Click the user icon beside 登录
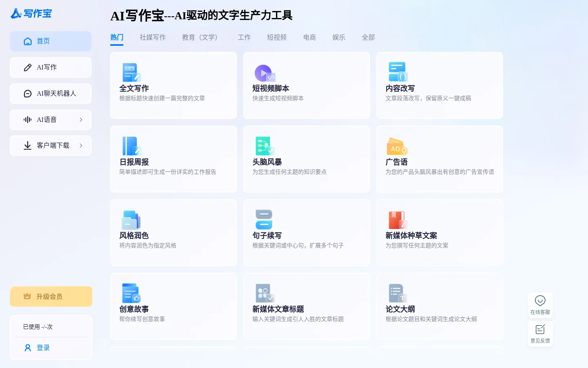This screenshot has width=588, height=368. pos(28,348)
